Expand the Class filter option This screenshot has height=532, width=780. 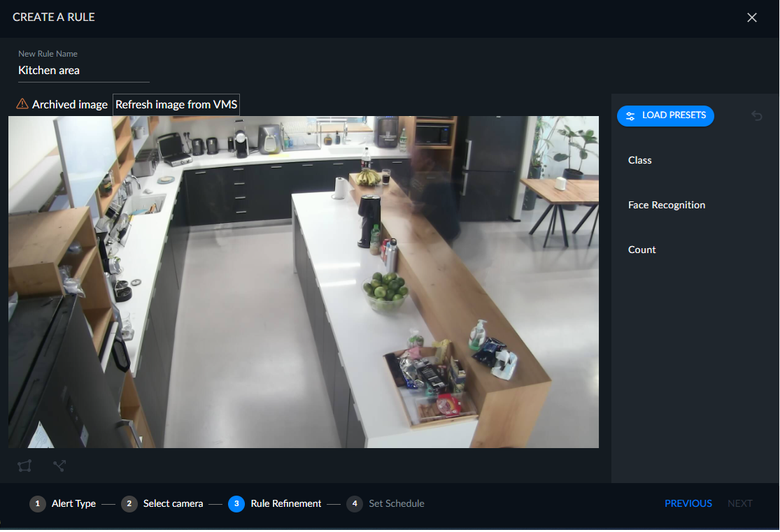639,160
